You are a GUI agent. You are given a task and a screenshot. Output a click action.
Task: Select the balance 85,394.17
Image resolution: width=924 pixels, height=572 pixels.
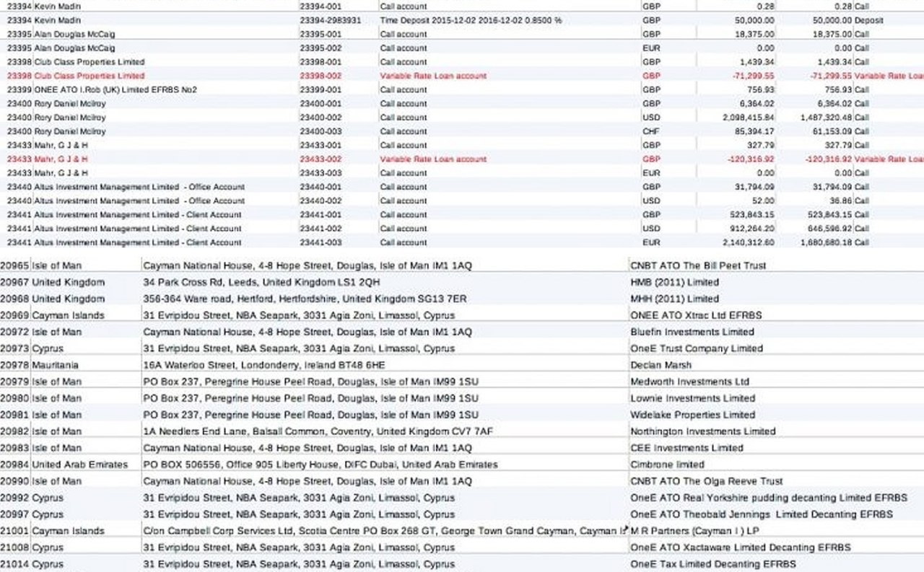[754, 131]
